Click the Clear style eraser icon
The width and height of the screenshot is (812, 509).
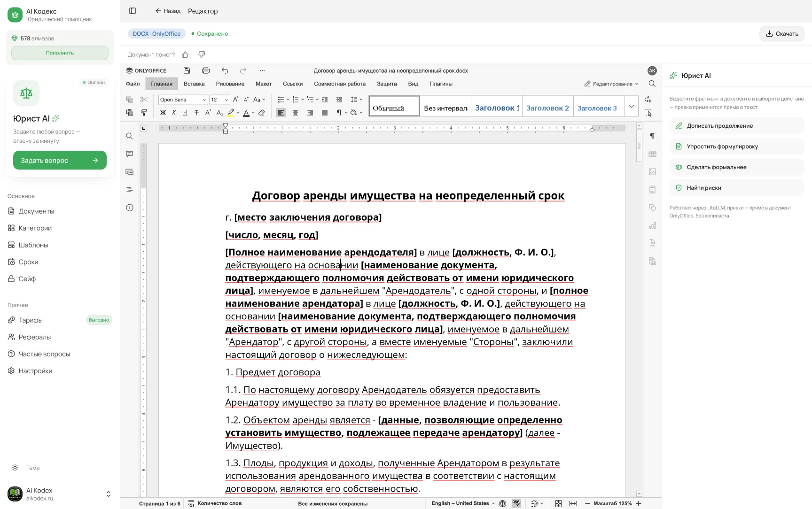point(262,113)
